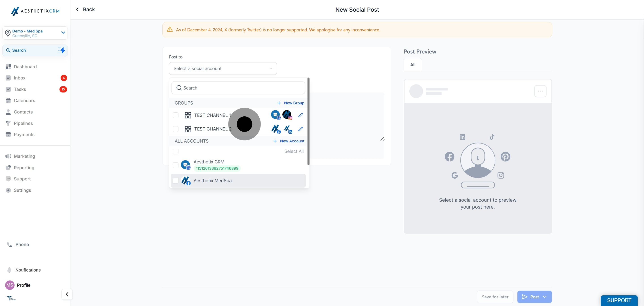Open the Marketing menu item
Screen dimensions: 644x306
[24, 156]
